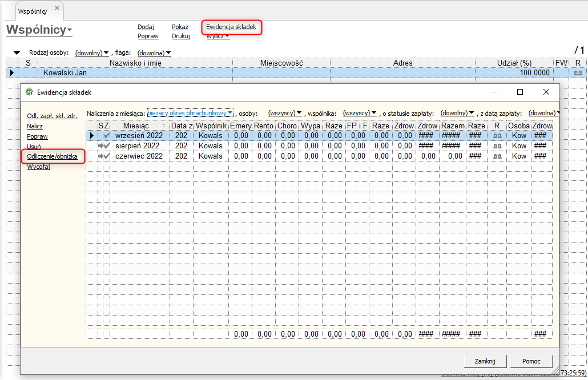
Task: Click arrow status icon in czerwiec 2022 row
Action: click(x=100, y=156)
